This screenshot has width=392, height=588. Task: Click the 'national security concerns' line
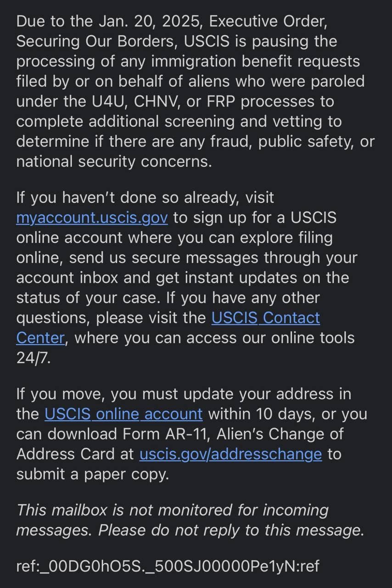(x=114, y=162)
